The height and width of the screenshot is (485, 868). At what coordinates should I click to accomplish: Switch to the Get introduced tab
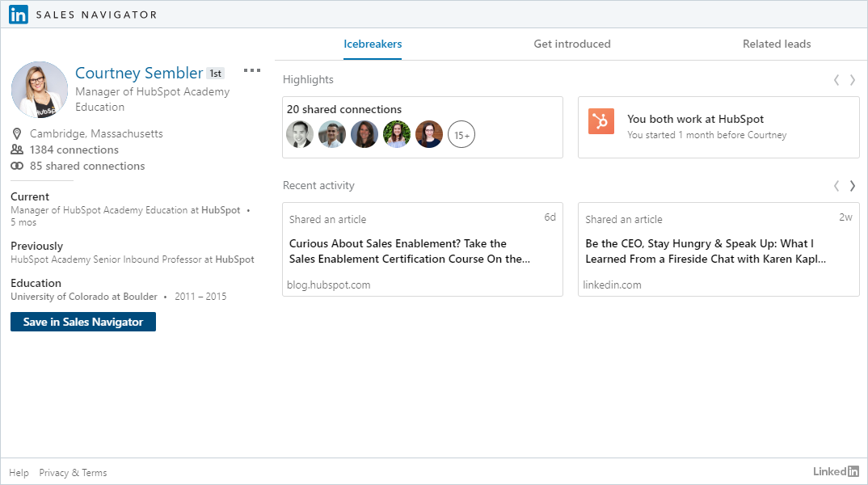[x=572, y=44]
